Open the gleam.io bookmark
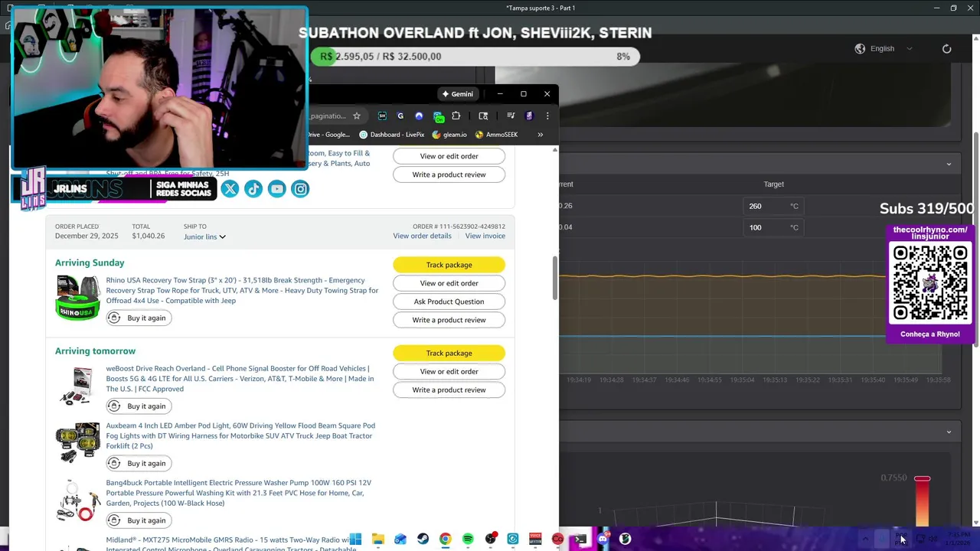This screenshot has width=980, height=551. pyautogui.click(x=449, y=135)
